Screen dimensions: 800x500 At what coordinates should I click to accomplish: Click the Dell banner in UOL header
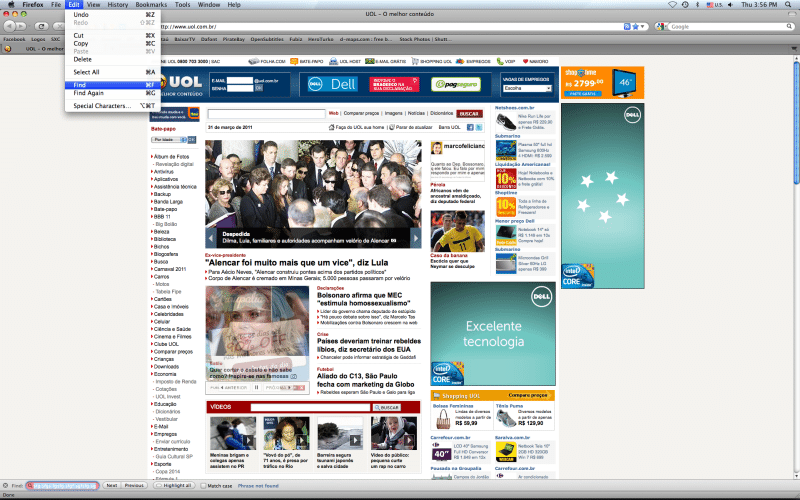tap(333, 84)
